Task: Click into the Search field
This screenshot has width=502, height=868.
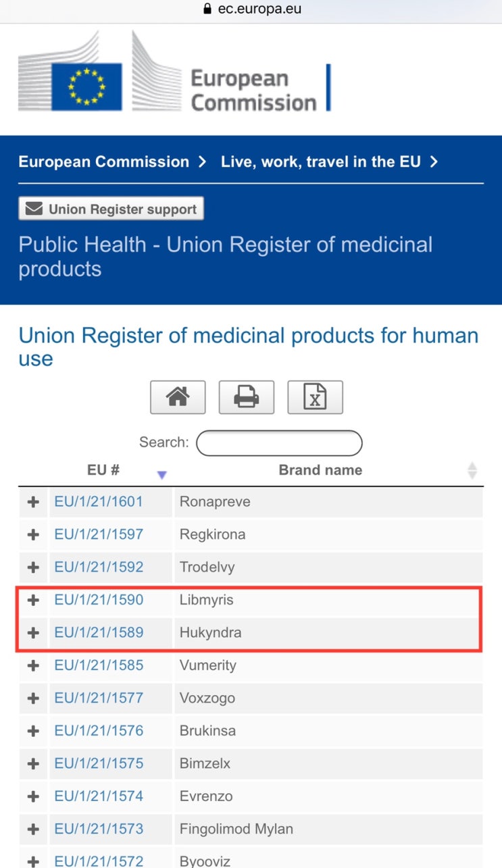Action: [x=279, y=443]
